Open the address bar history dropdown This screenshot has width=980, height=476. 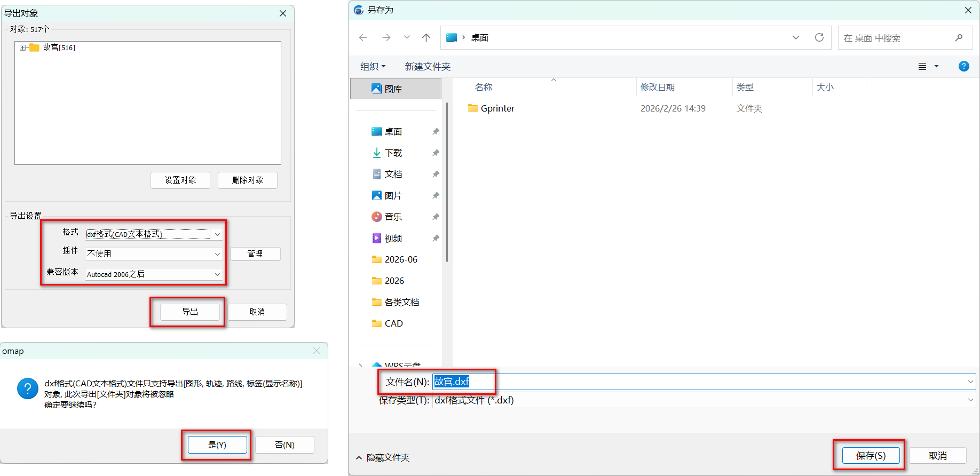(x=796, y=37)
